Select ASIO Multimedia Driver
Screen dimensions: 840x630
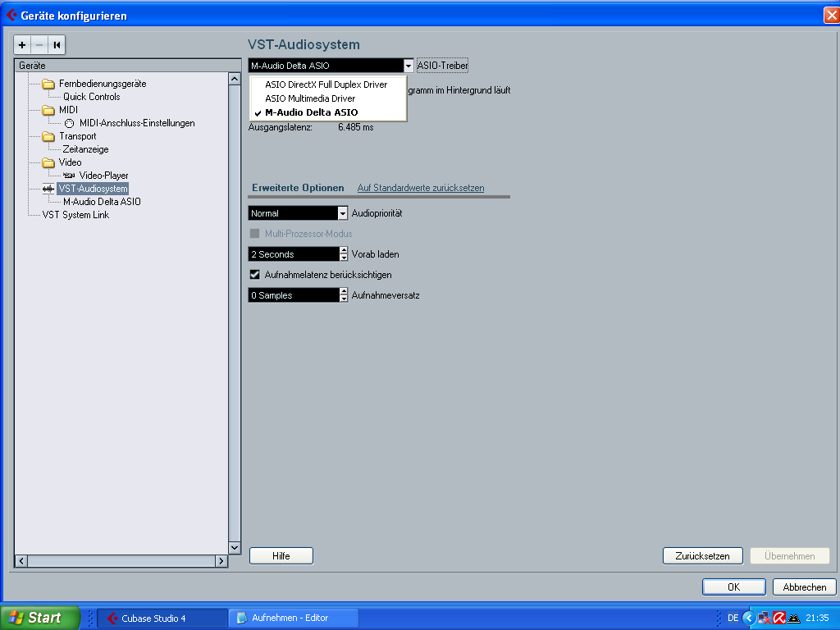pos(328,98)
